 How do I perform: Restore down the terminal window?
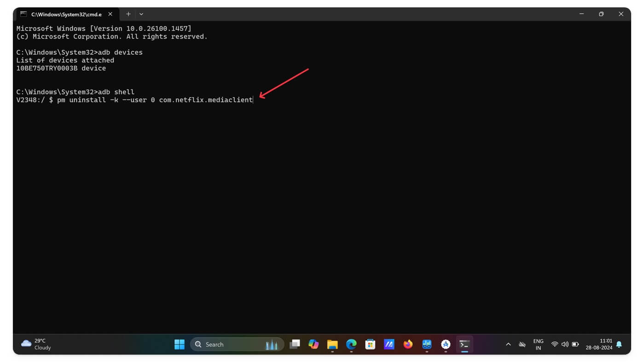click(x=601, y=14)
